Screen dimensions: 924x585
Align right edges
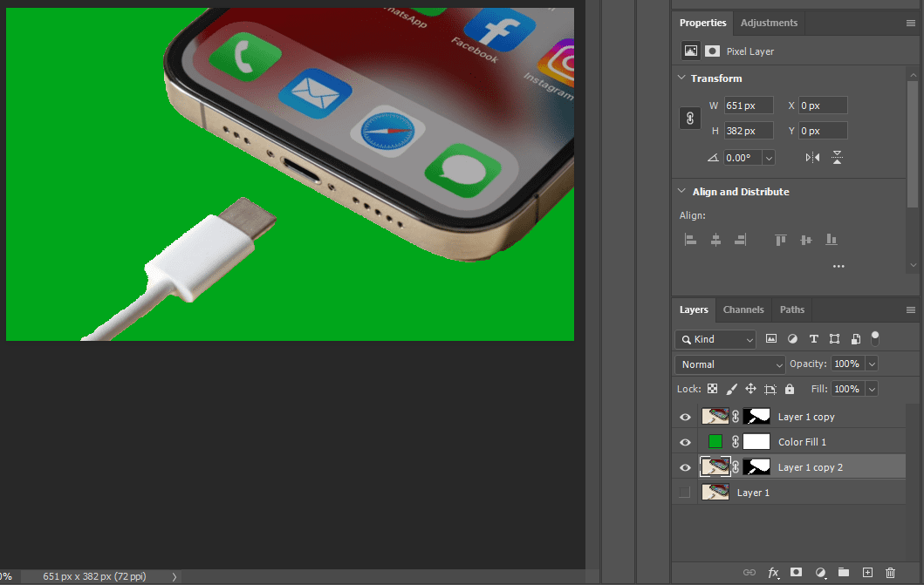coord(740,240)
